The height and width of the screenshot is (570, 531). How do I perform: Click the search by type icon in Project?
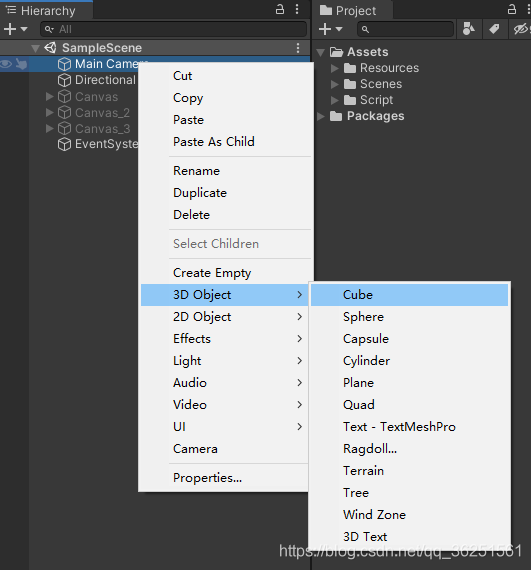[468, 29]
